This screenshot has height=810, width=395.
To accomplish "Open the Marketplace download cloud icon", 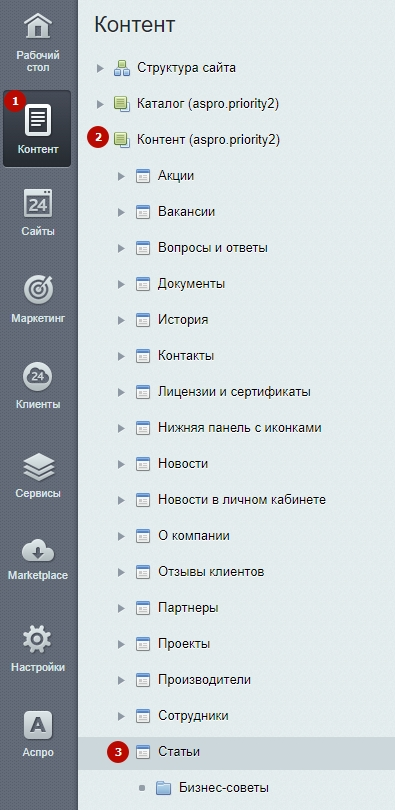I will [x=38, y=552].
